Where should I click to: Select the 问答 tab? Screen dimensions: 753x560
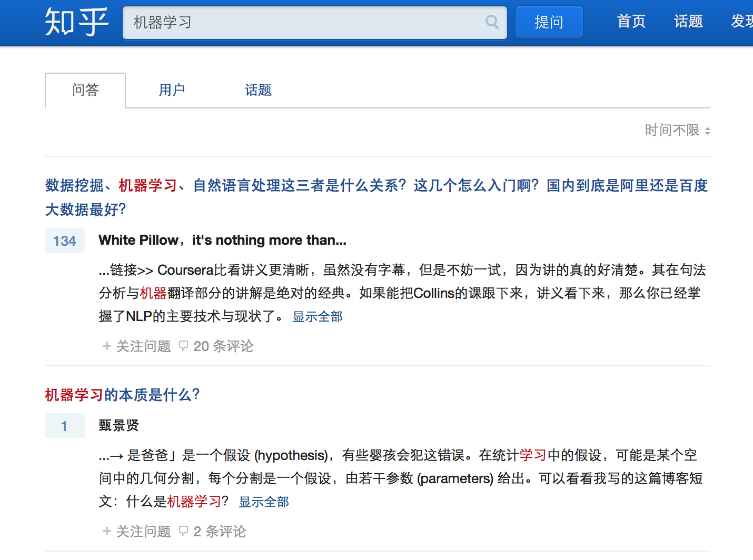coord(85,91)
